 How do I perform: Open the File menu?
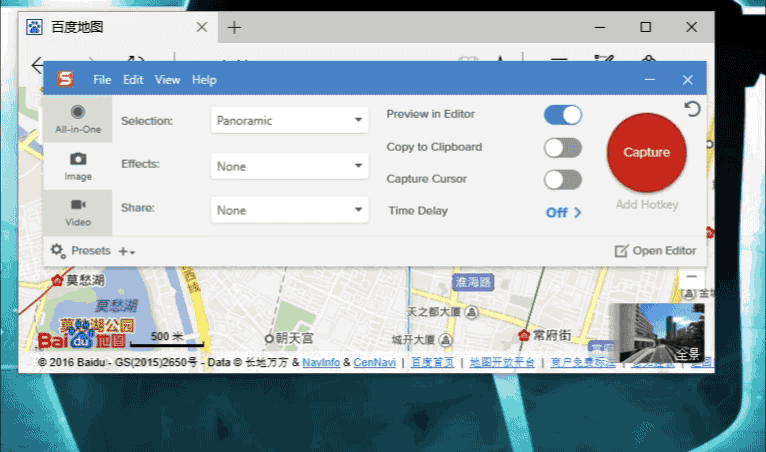click(102, 80)
